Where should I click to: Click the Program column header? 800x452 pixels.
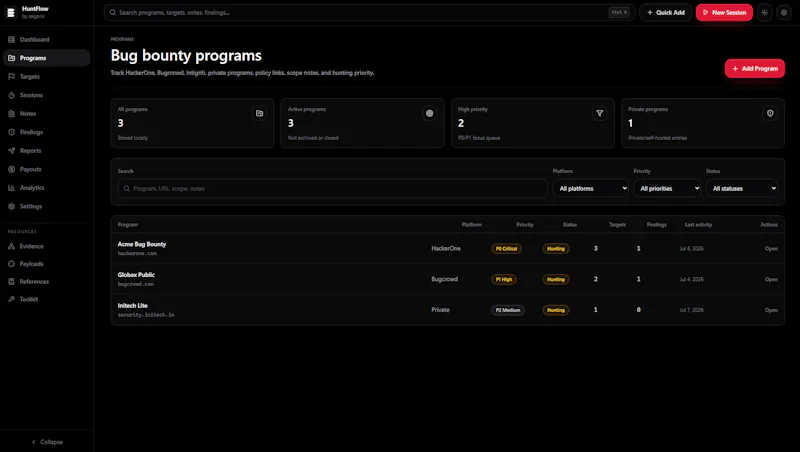tap(128, 224)
